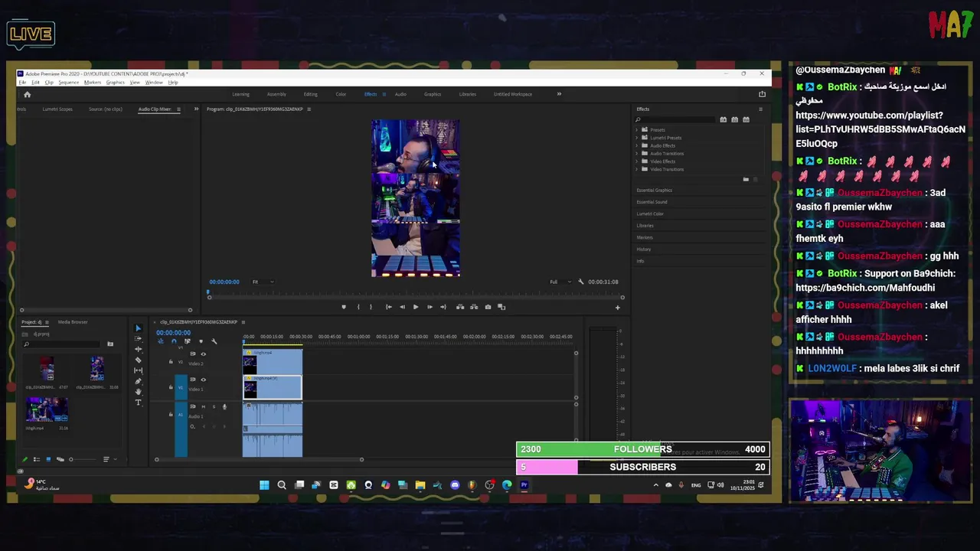The width and height of the screenshot is (980, 551).
Task: Click Add Marker in timeline header
Action: (201, 341)
